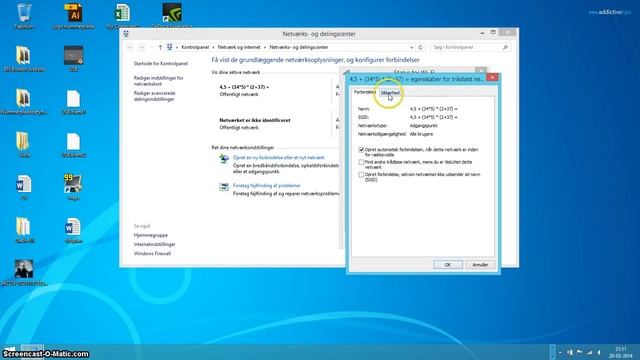Click 'Netværk og internet' breadcrumb
The height and width of the screenshot is (360, 640).
pos(239,47)
